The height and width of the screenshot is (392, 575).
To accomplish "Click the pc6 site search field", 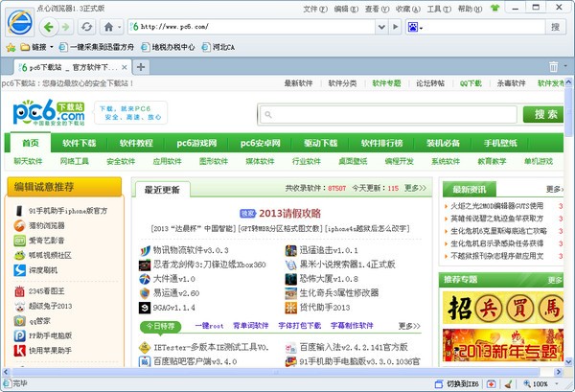I will pos(388,115).
